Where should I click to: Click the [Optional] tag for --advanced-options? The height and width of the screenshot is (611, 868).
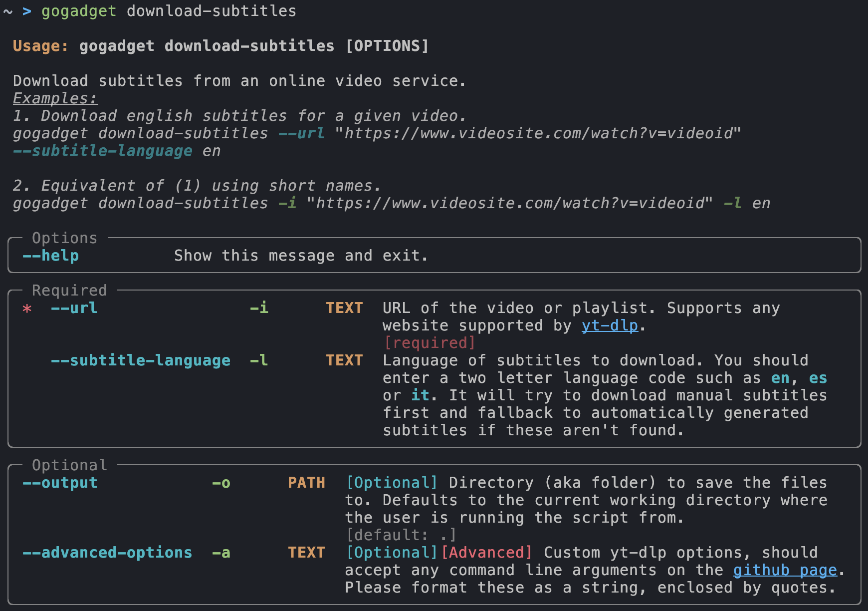(x=392, y=553)
